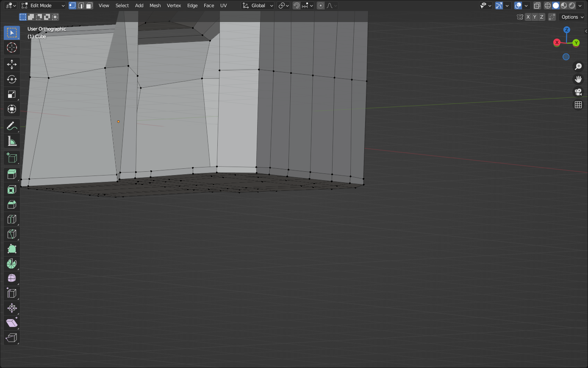Open selectability and visibility dropdown
This screenshot has height=368, width=588.
486,6
